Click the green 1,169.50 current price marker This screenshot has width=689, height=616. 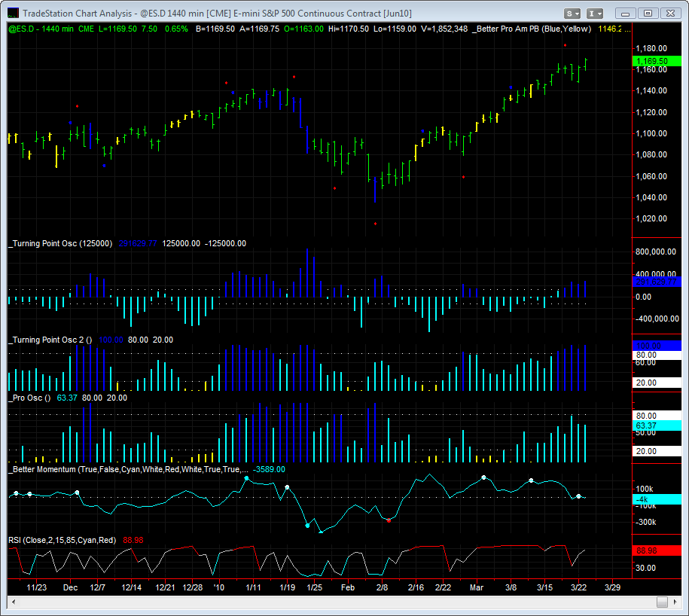tap(657, 62)
